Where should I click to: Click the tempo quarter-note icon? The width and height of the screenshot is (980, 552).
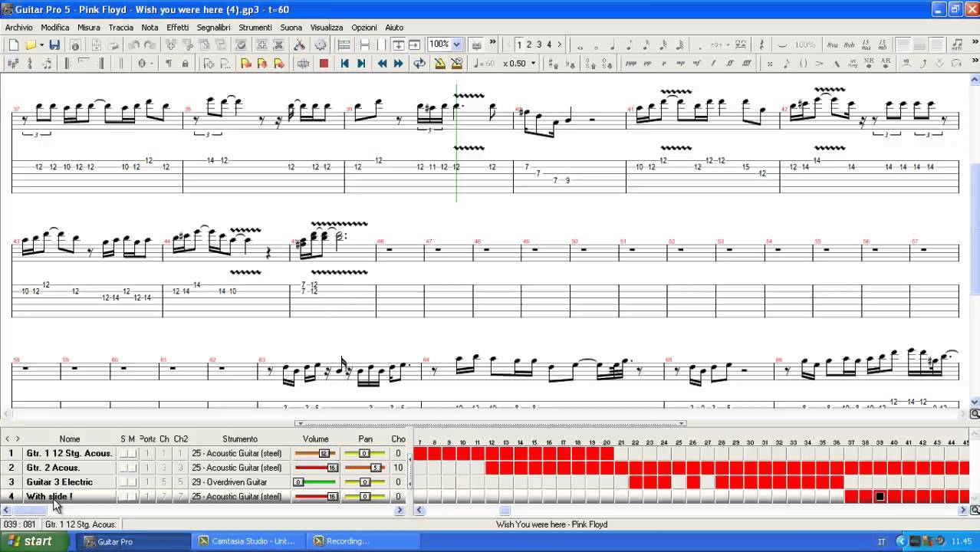[x=482, y=64]
